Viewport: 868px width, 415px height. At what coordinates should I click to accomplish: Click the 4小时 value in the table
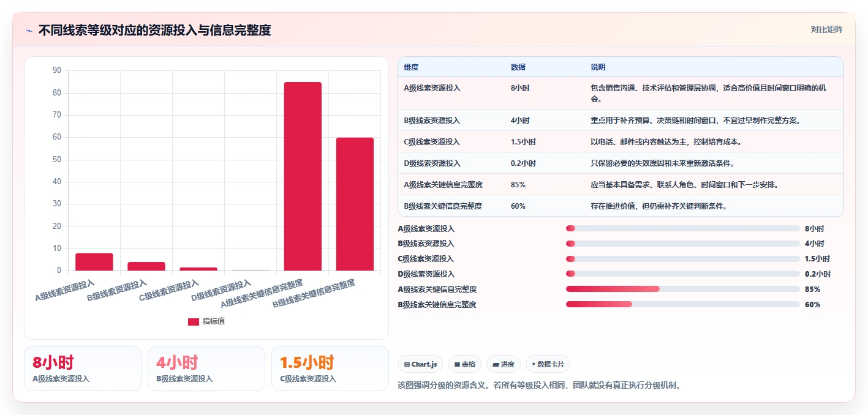pos(520,121)
